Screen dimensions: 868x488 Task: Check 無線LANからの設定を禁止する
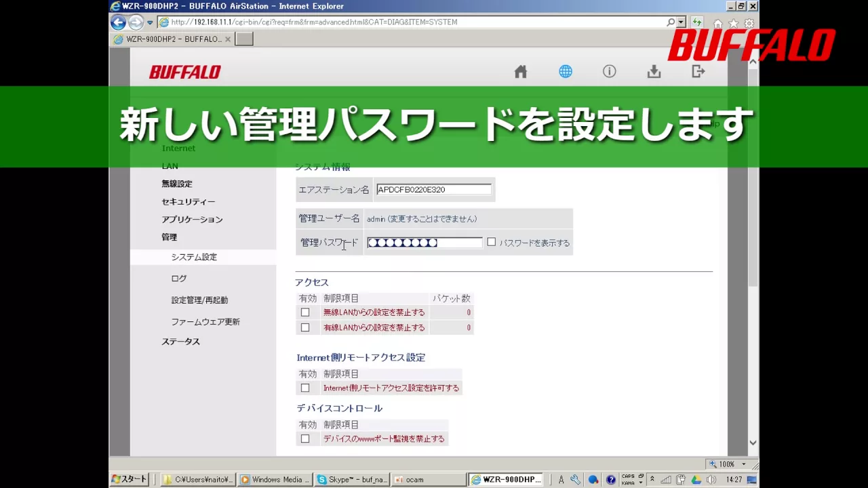point(305,312)
